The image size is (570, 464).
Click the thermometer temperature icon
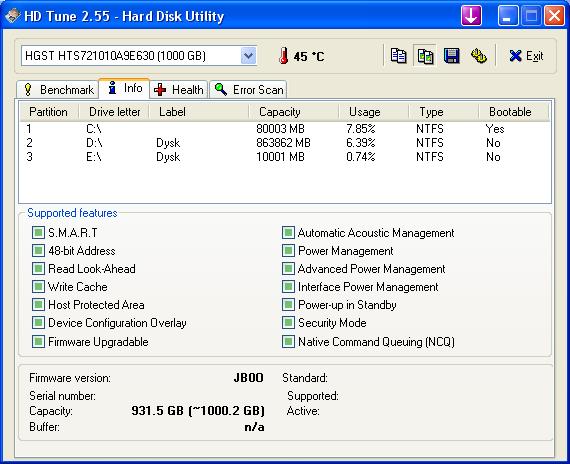point(284,56)
